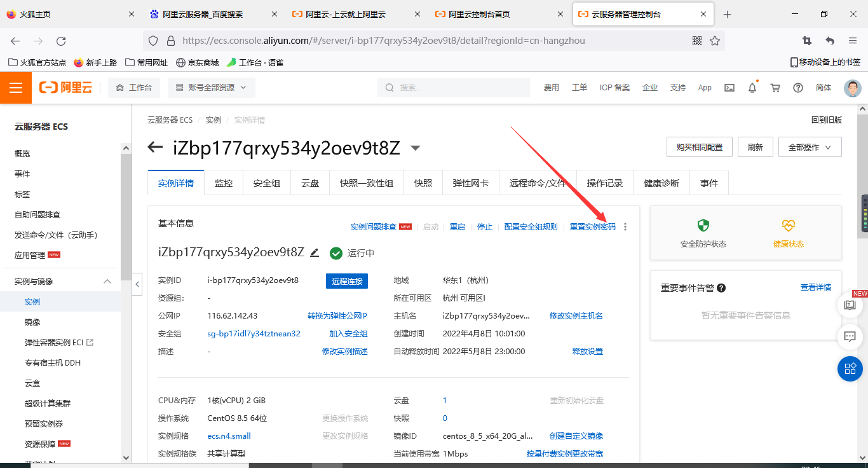Select 镜像 in the sidebar
868x468 pixels.
[x=32, y=322]
